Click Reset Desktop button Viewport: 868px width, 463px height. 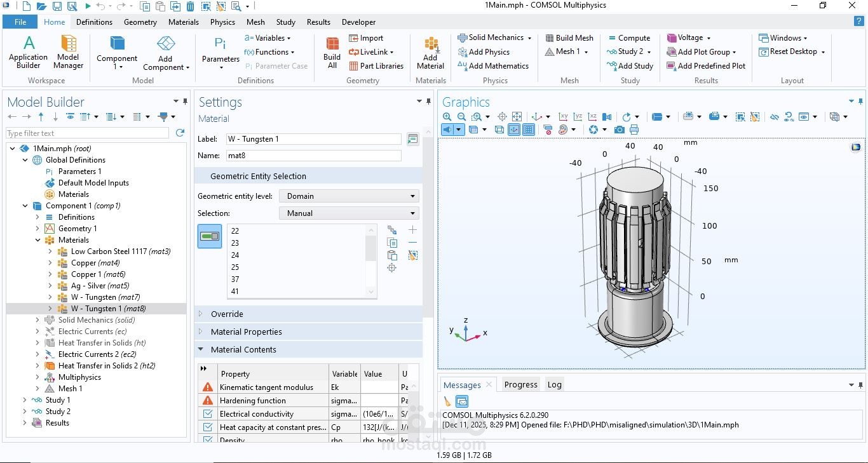pos(792,51)
